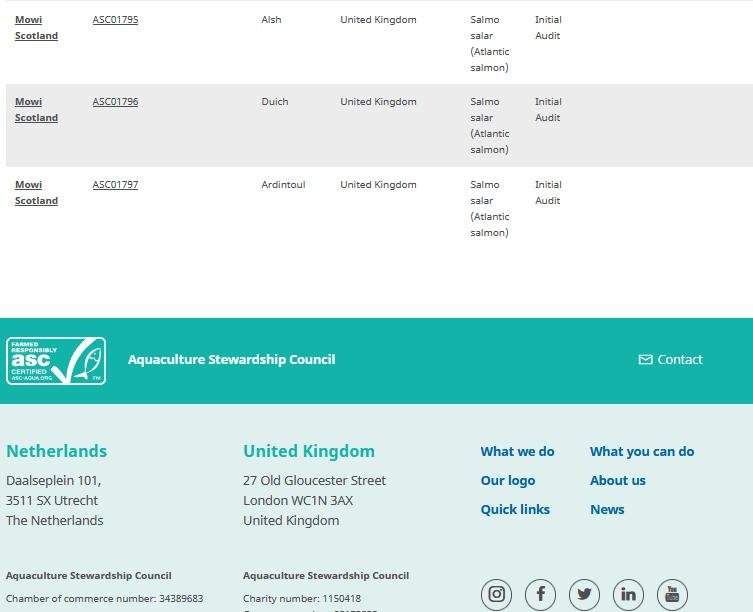753x612 pixels.
Task: Click the ASC Farmed Responsibly logo
Action: (x=56, y=360)
